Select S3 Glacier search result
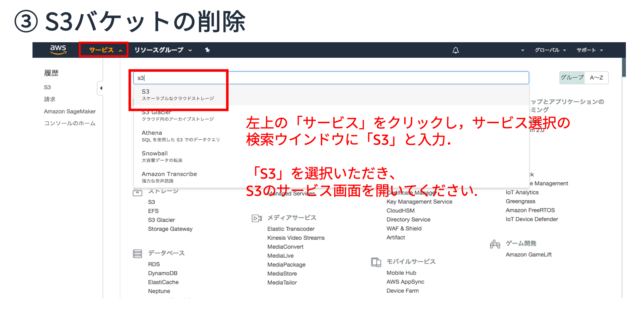 point(331,115)
